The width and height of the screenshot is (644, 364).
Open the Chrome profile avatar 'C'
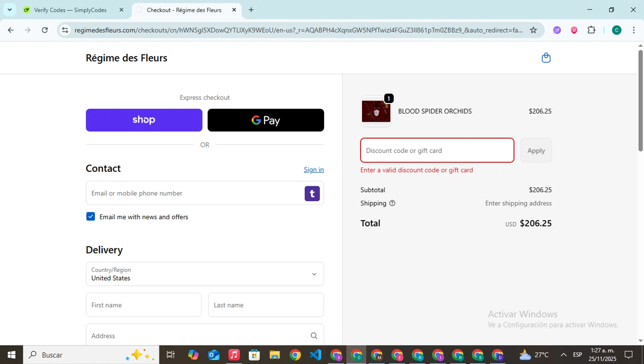[x=617, y=30]
